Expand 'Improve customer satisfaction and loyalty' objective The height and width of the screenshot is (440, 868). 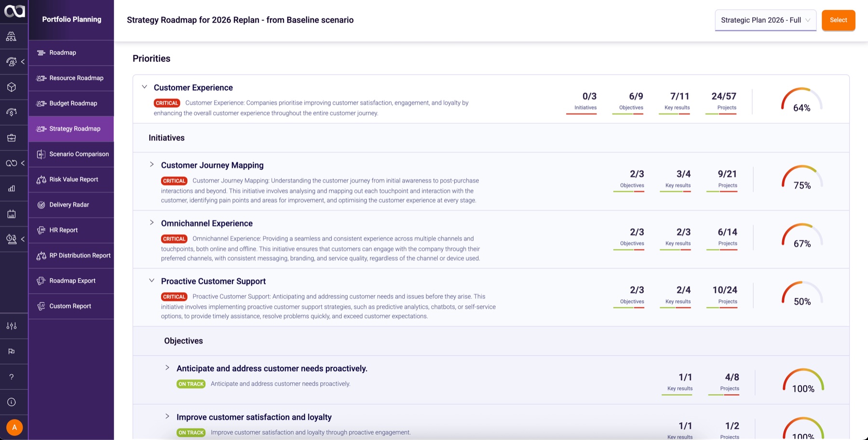coord(167,416)
